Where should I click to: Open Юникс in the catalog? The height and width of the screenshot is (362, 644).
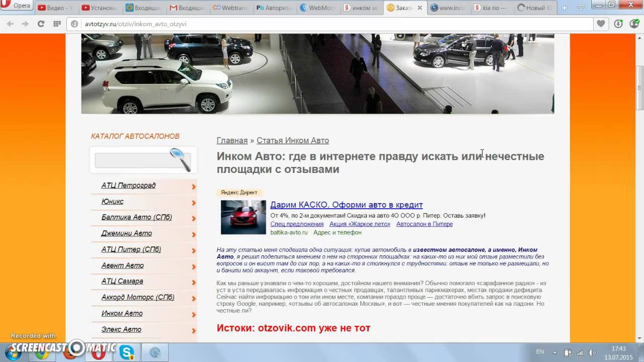pyautogui.click(x=112, y=202)
